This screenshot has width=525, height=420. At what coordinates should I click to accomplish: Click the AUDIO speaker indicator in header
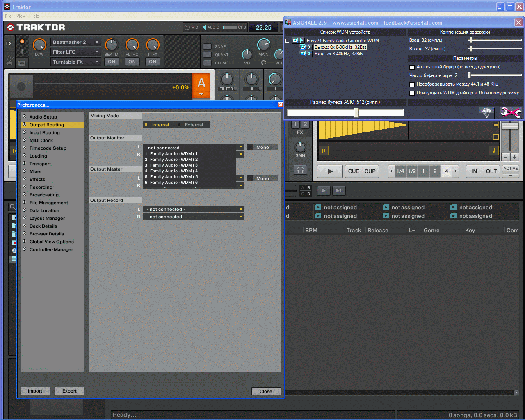[211, 27]
